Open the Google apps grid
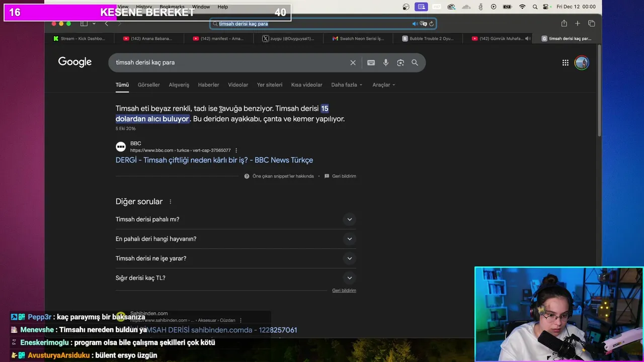Viewport: 644px width, 362px height. (x=566, y=63)
